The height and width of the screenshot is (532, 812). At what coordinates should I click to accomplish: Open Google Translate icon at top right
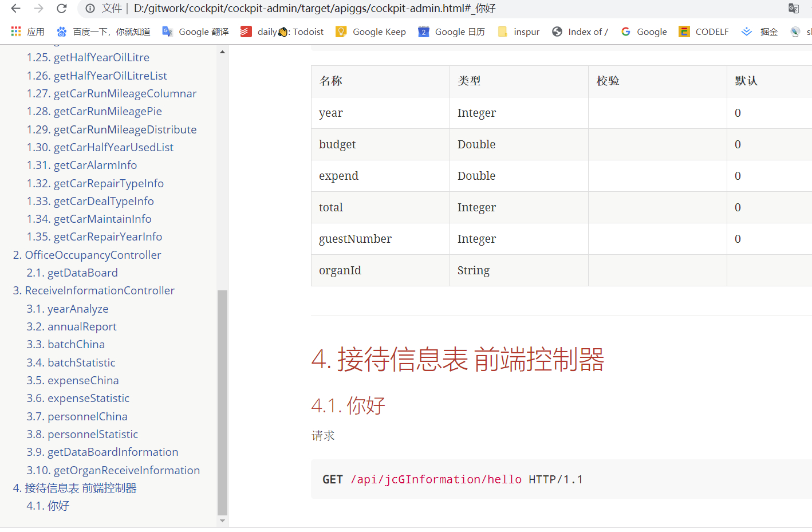click(x=794, y=9)
